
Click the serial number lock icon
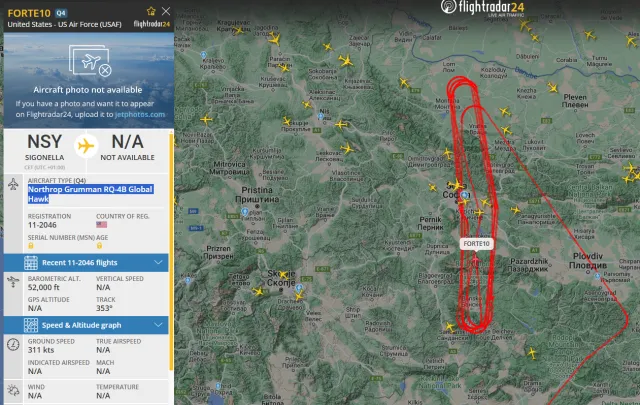pos(31,246)
